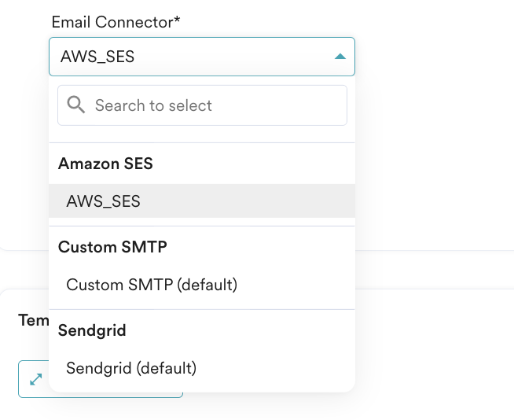
Task: Select the highlighted AWS_SES option
Action: 104,201
